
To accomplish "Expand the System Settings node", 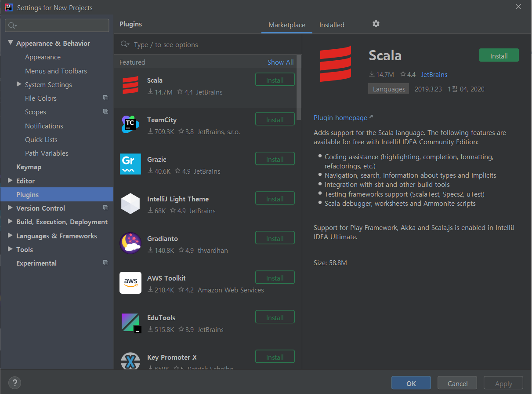I will 19,84.
